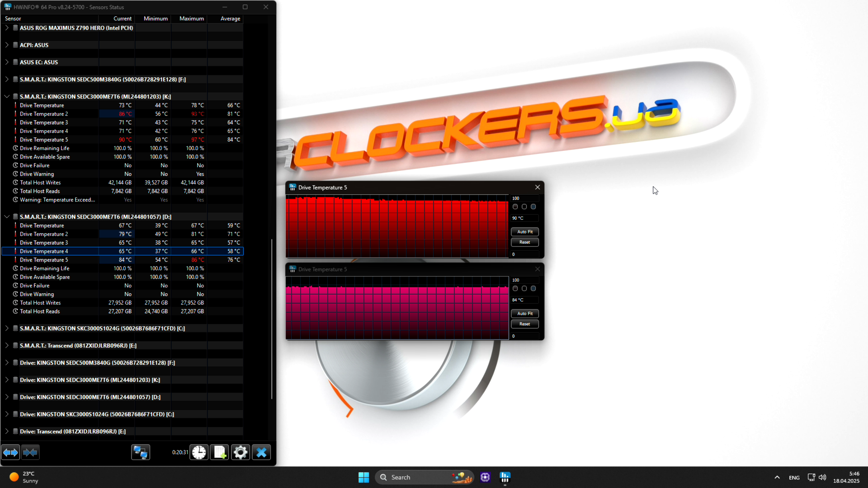The width and height of the screenshot is (868, 488).
Task: Click the clock reset timer icon
Action: [x=199, y=452]
